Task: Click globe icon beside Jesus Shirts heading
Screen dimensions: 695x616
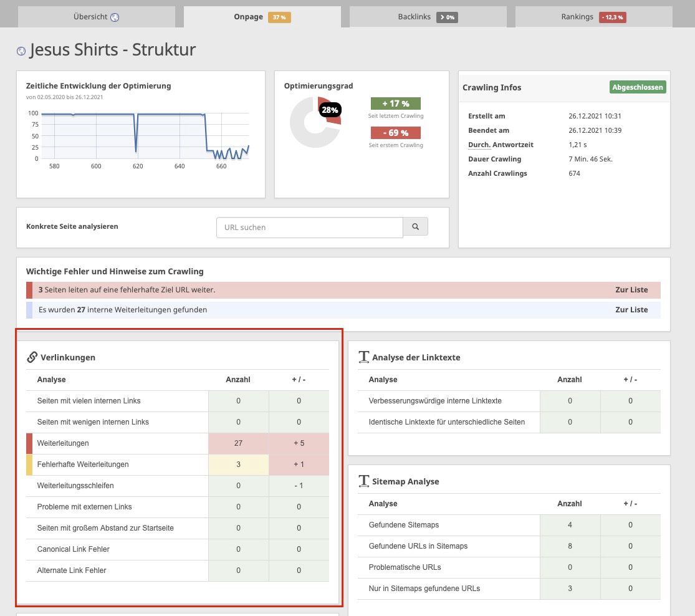Action: pos(21,51)
